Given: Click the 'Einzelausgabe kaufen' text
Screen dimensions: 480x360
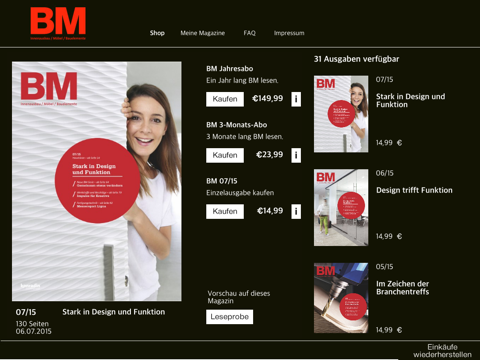Looking at the screenshot, I should (240, 193).
